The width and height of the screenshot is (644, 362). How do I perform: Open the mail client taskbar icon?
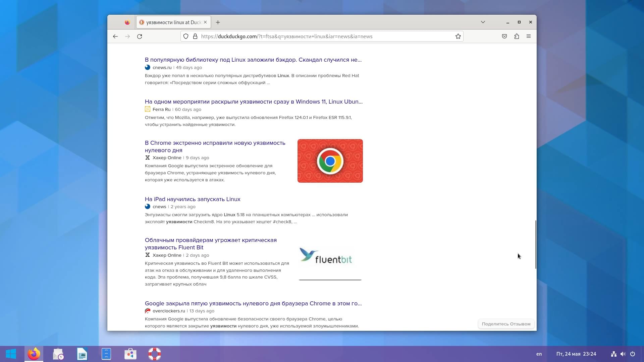58,354
